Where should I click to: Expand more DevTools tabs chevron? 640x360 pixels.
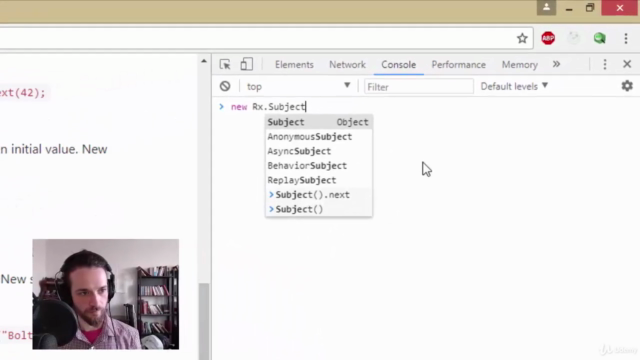(x=556, y=64)
